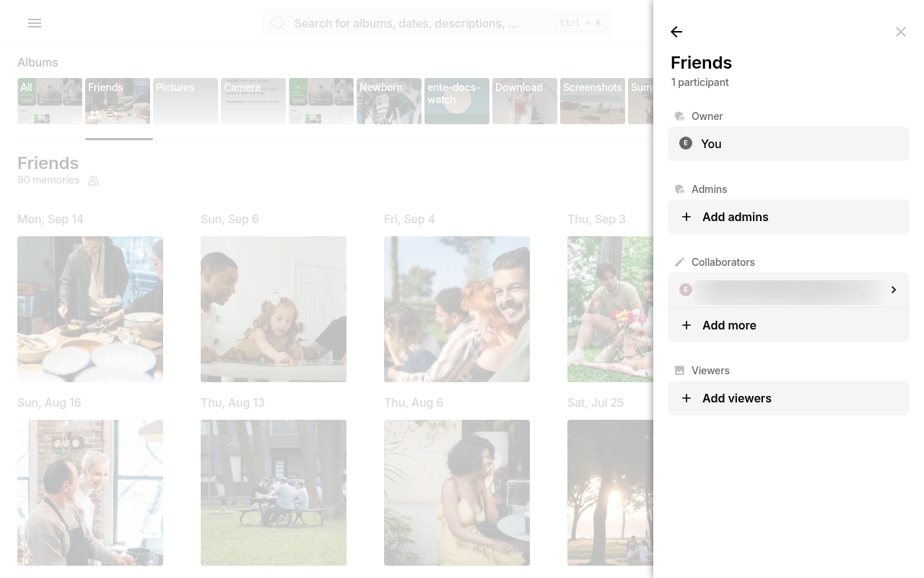Open the Screenshots album
Screen dimensions: 924x578
point(593,101)
